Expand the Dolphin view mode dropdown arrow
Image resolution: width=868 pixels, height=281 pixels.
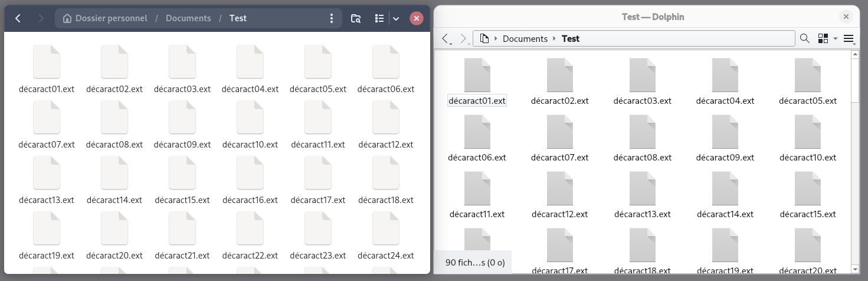point(835,39)
